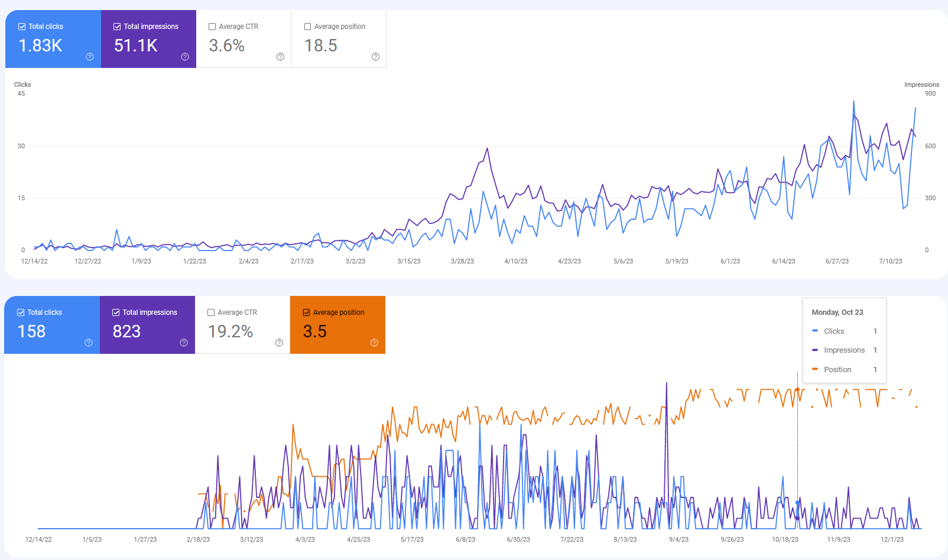Select the 51.1K value on the impressions card
The width and height of the screenshot is (948, 560).
pos(135,45)
